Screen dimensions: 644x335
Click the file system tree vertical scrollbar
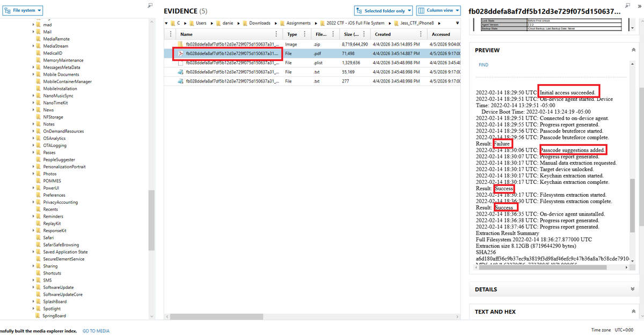151,220
